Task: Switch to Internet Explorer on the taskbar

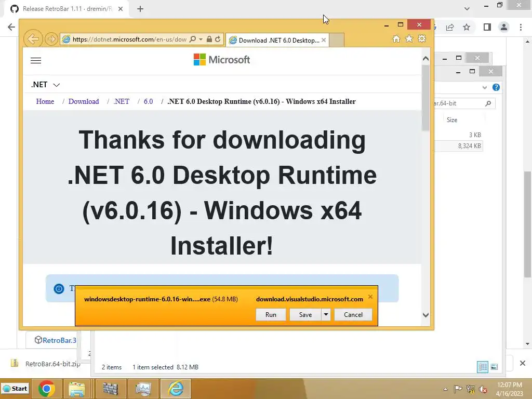Action: point(176,389)
